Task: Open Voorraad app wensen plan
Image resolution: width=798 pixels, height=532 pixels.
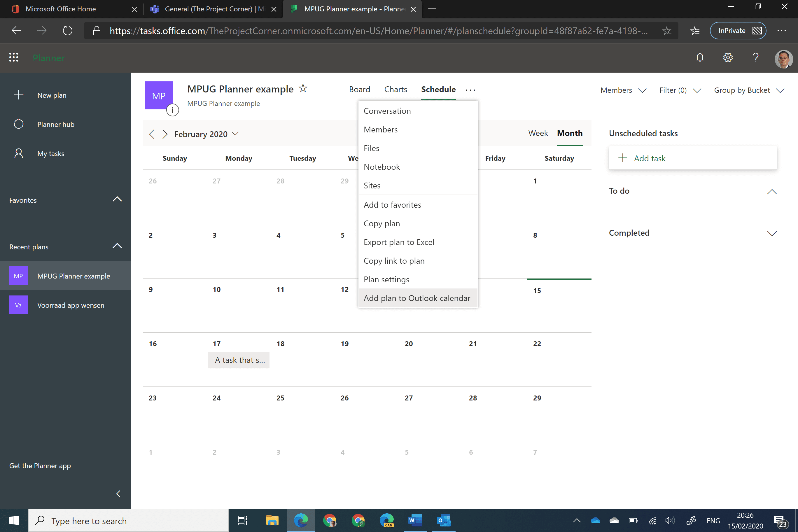Action: pyautogui.click(x=66, y=305)
